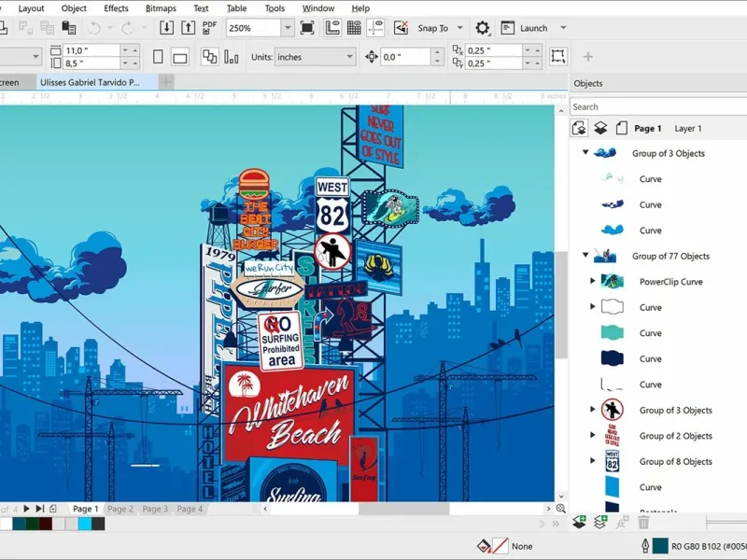Open the Options gear icon
This screenshot has width=747, height=560.
pyautogui.click(x=483, y=28)
